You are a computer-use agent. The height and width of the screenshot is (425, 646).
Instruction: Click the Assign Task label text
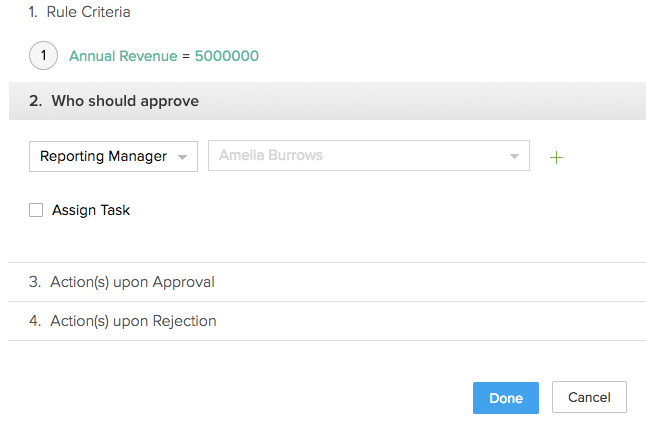tap(91, 210)
